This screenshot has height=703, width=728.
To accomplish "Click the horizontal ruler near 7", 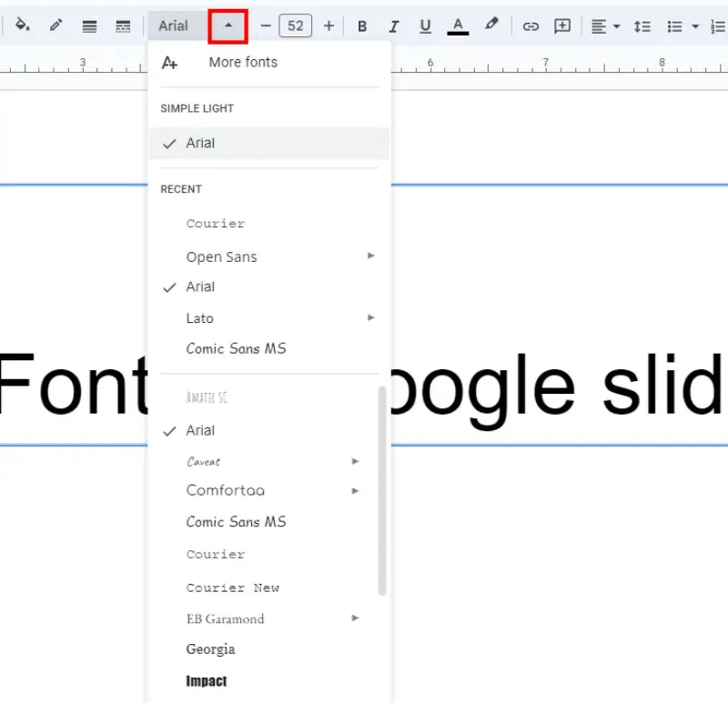I will click(545, 65).
